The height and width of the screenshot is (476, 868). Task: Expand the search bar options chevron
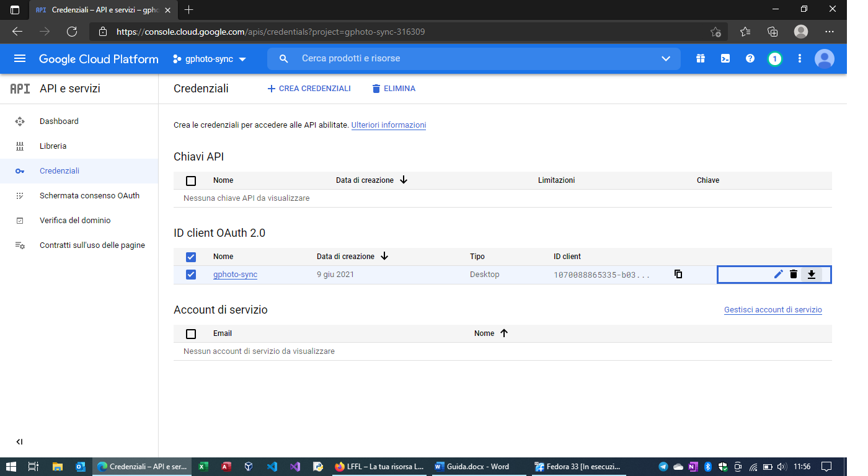[665, 58]
